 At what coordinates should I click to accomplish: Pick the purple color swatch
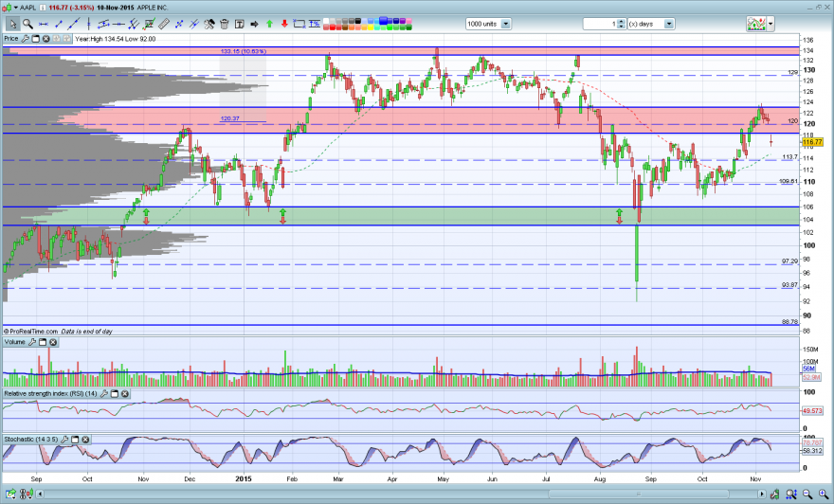point(403,21)
